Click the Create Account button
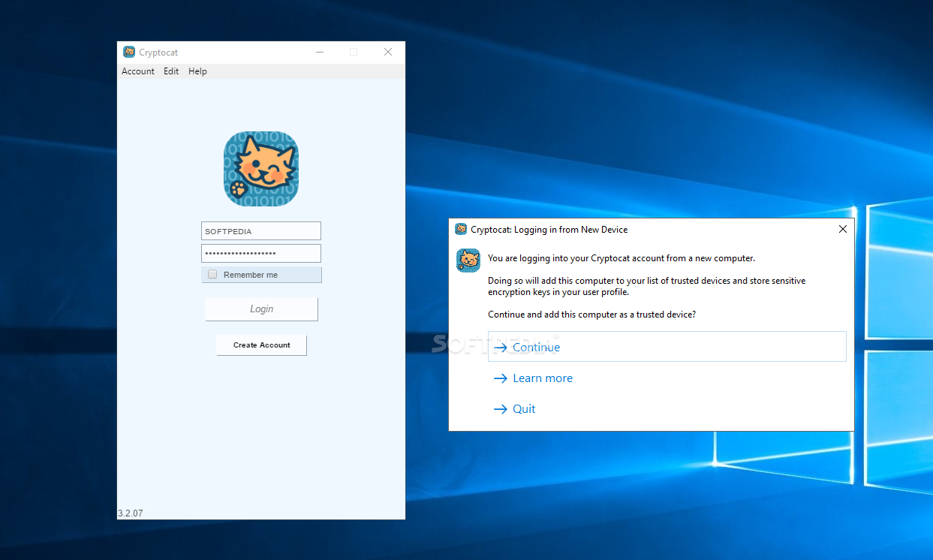This screenshot has height=560, width=933. tap(261, 345)
